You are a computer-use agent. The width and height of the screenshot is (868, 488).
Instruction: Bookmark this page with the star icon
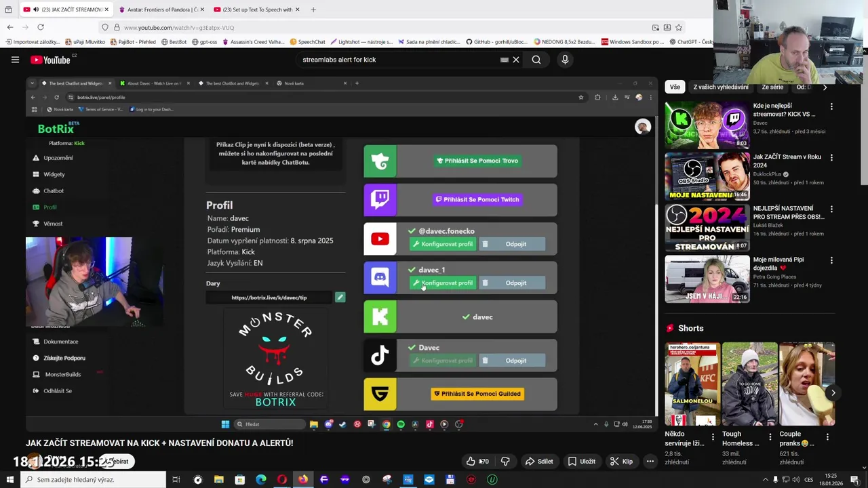679,27
